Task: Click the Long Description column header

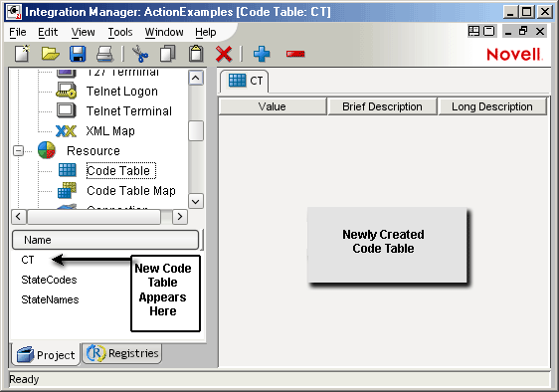Action: (x=492, y=106)
